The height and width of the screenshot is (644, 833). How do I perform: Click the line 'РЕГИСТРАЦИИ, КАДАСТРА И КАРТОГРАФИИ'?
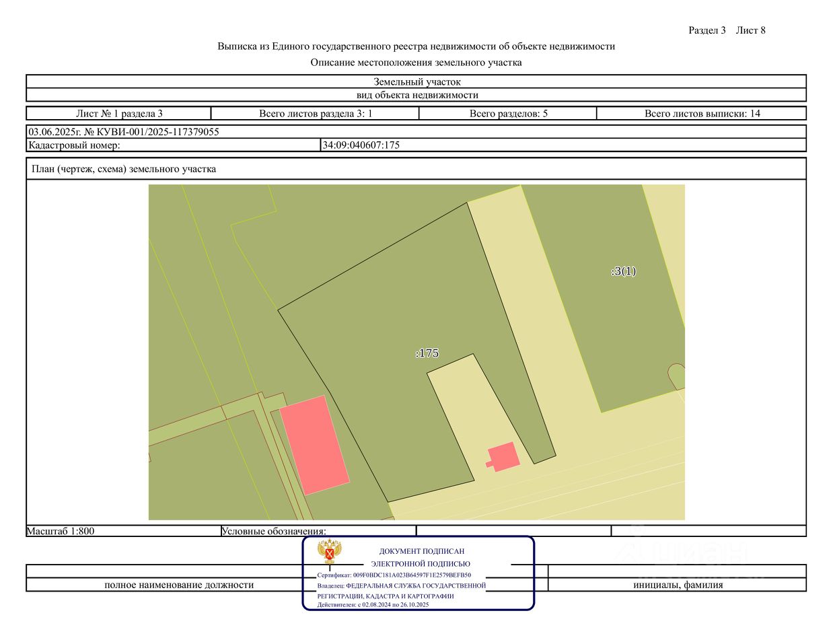pyautogui.click(x=386, y=596)
